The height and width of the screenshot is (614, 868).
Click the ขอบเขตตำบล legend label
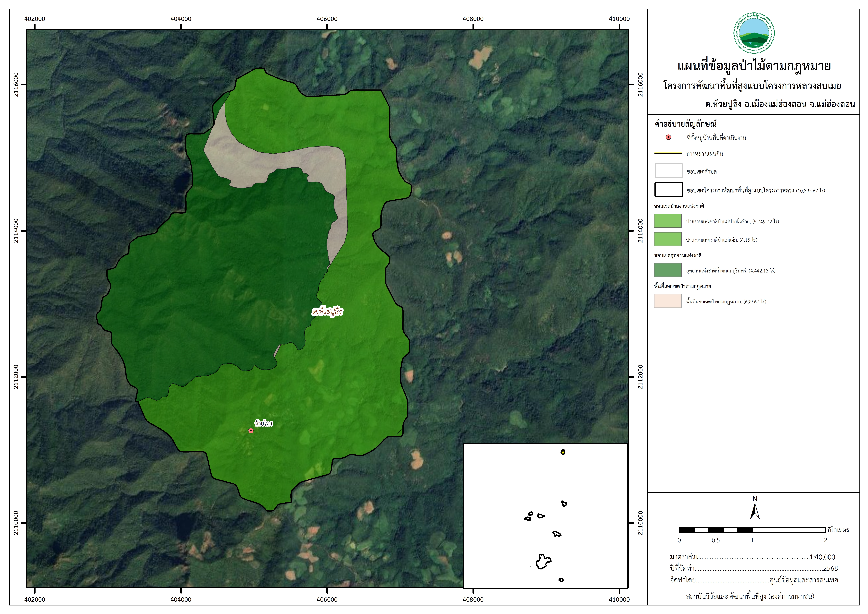point(702,172)
